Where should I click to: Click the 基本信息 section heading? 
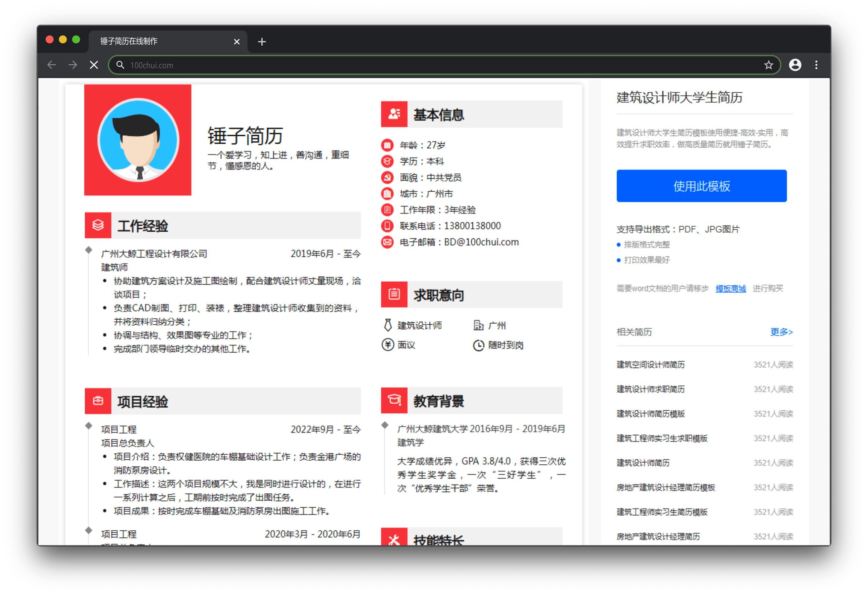[x=439, y=115]
